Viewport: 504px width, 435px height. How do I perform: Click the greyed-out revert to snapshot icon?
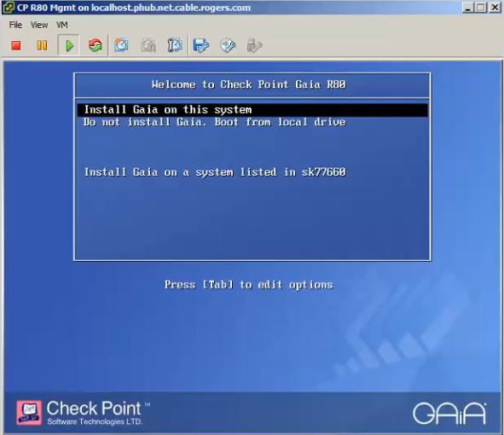click(148, 45)
